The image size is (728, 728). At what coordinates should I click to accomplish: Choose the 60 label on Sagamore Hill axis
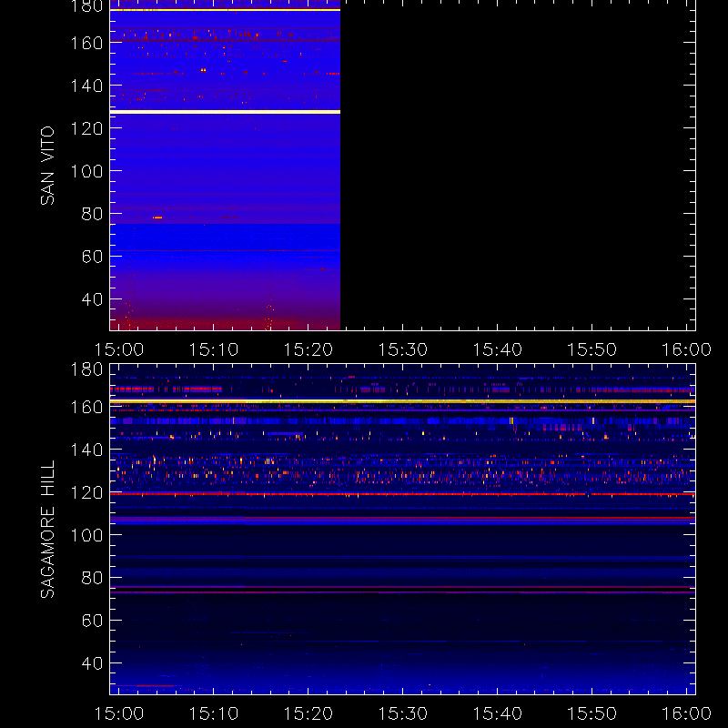[92, 621]
